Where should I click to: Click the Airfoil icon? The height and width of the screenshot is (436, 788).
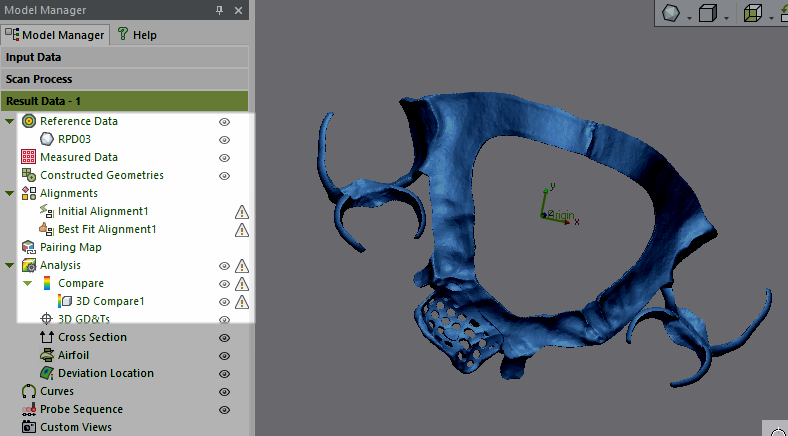[47, 355]
